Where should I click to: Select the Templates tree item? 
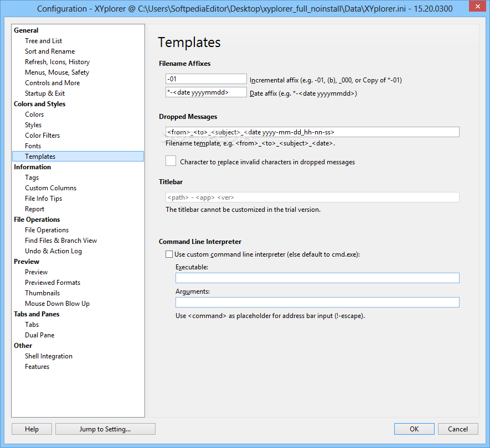[78, 157]
